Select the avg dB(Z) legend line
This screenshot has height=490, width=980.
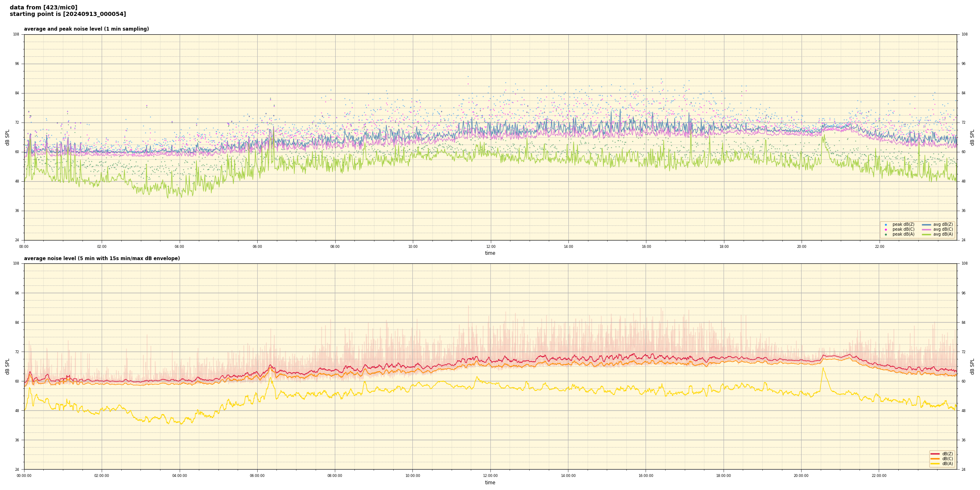point(927,225)
